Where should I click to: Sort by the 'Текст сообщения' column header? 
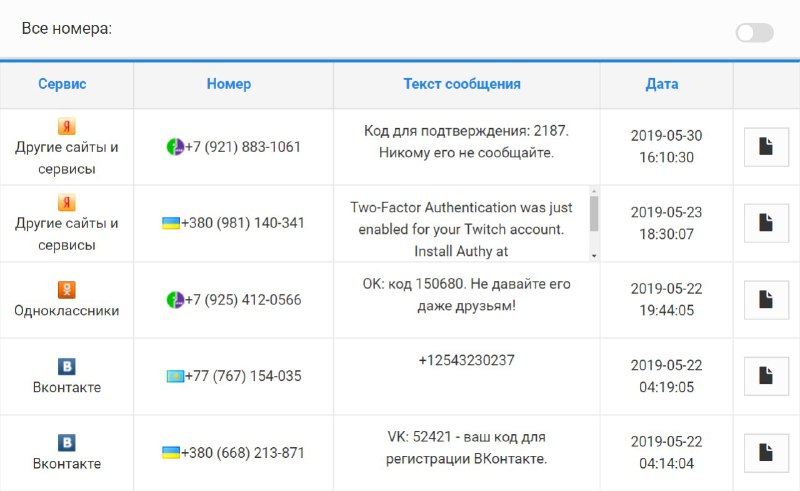[x=462, y=84]
